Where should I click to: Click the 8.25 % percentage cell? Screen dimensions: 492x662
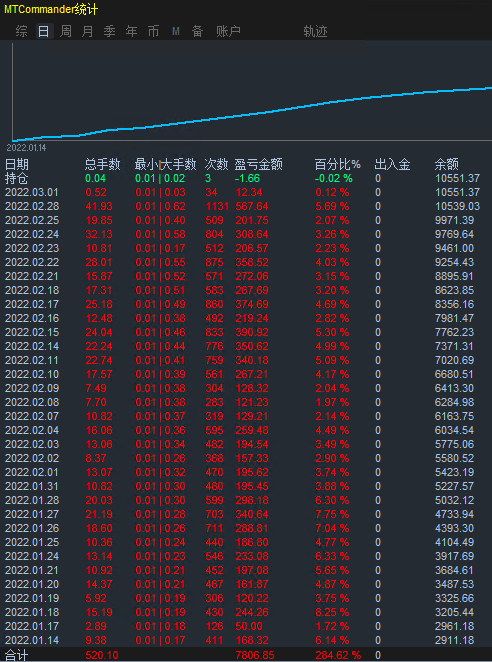coord(332,612)
